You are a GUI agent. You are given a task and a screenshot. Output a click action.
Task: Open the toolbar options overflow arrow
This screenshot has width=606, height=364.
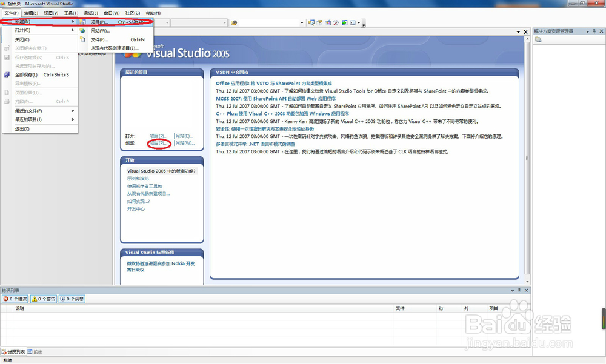point(364,24)
